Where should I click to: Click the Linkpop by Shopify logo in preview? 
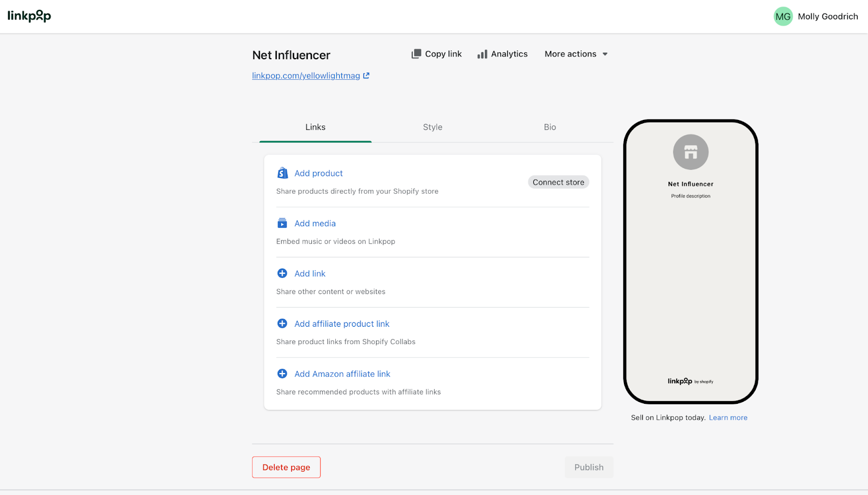click(691, 381)
